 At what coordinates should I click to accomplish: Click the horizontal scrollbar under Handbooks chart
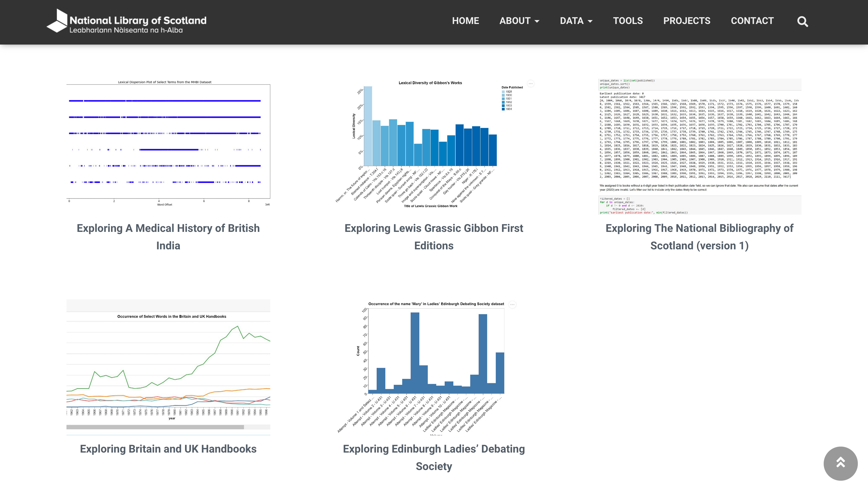pyautogui.click(x=155, y=427)
